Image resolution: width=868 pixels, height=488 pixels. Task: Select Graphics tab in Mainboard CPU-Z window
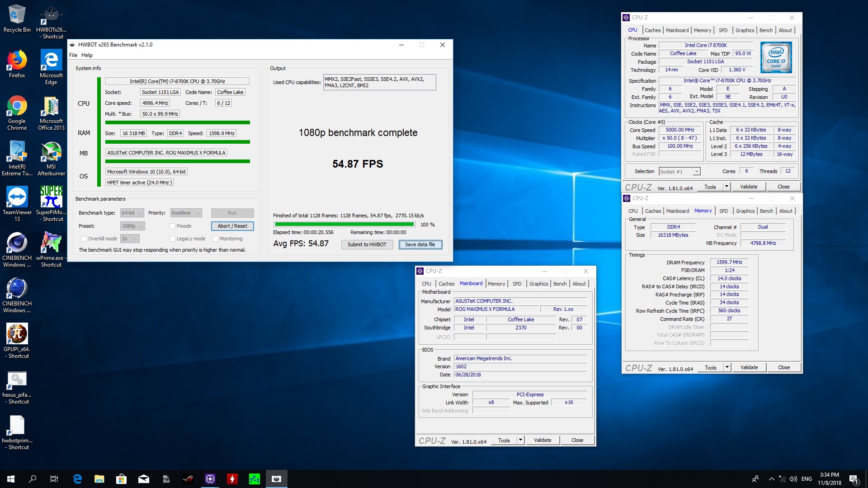point(538,284)
